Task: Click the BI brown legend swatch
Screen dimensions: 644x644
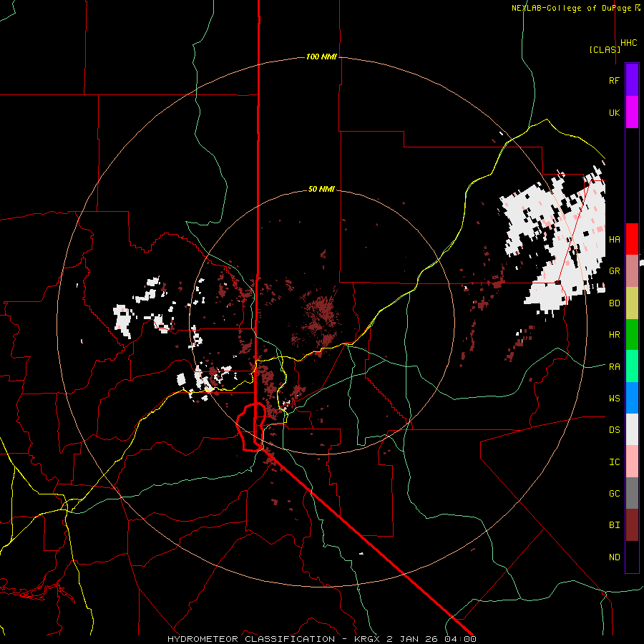Action: (x=632, y=525)
